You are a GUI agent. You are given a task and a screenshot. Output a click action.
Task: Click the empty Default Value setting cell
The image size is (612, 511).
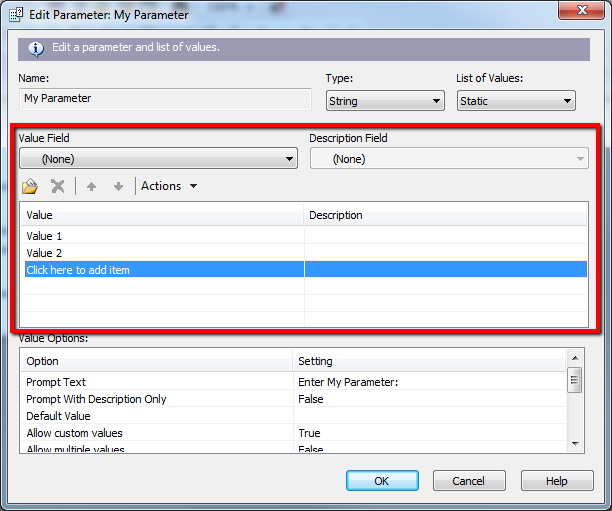(x=429, y=416)
